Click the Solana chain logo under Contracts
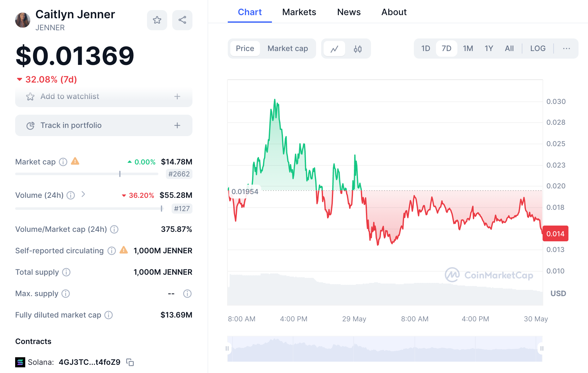This screenshot has height=373, width=588. point(21,362)
